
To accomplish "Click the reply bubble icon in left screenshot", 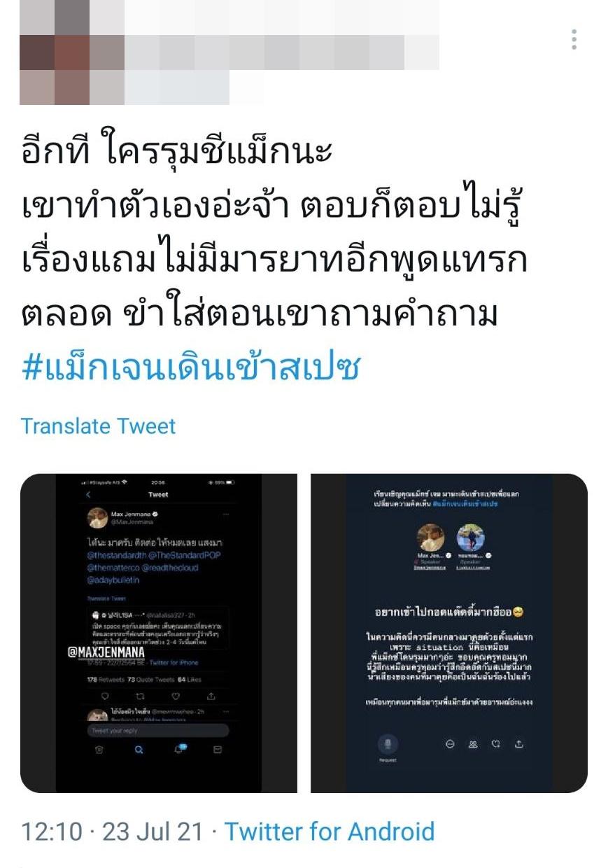I will (x=105, y=696).
